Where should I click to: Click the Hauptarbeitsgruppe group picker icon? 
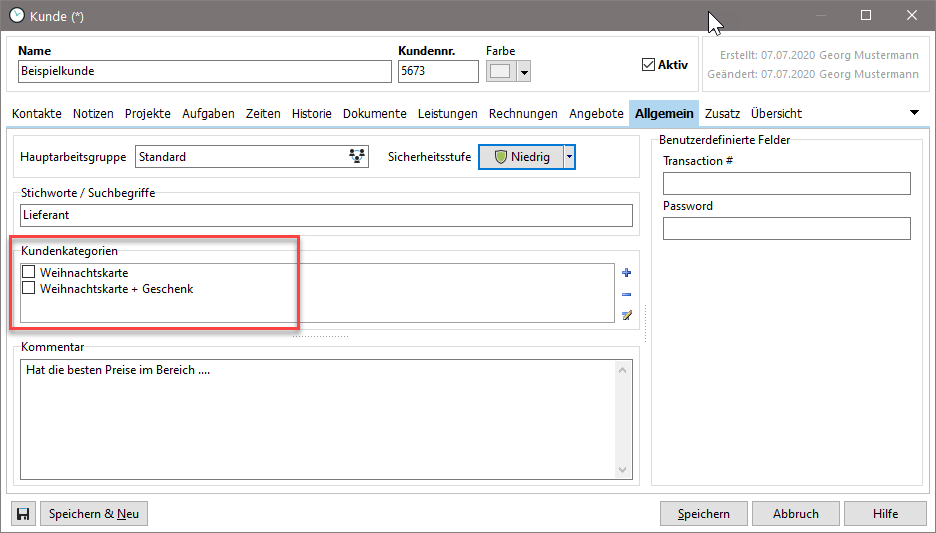[x=357, y=157]
